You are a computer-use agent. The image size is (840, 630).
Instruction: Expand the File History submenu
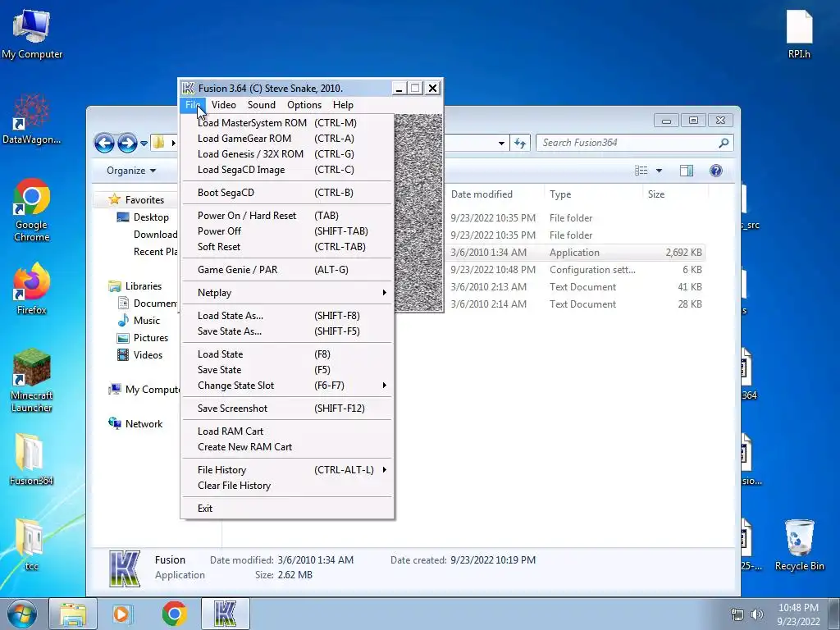[288, 470]
